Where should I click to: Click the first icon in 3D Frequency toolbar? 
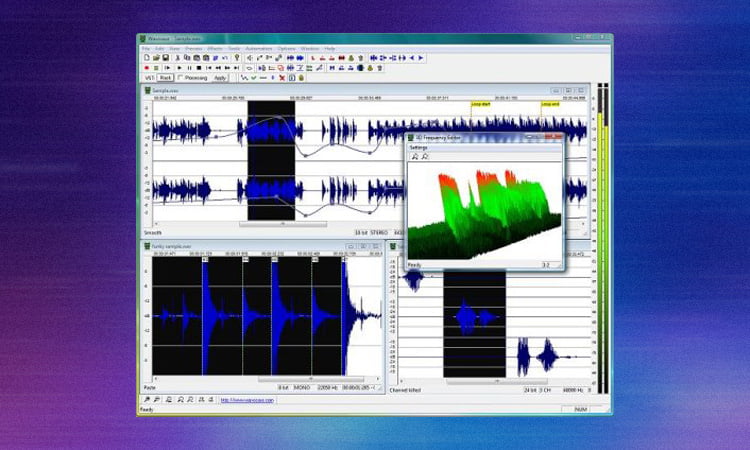point(414,156)
